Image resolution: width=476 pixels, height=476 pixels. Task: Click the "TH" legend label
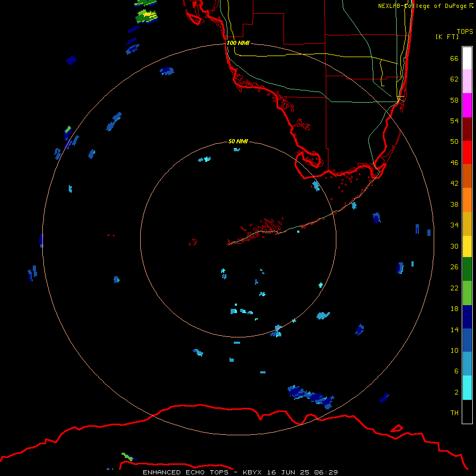(x=454, y=413)
